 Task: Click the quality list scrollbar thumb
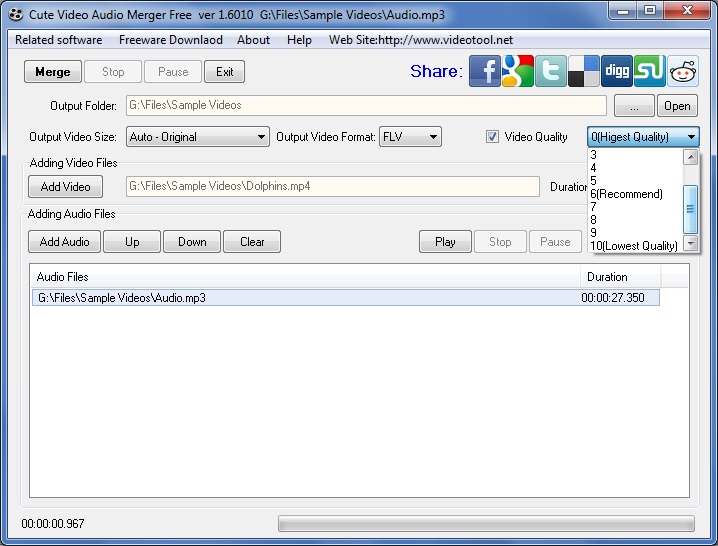690,209
